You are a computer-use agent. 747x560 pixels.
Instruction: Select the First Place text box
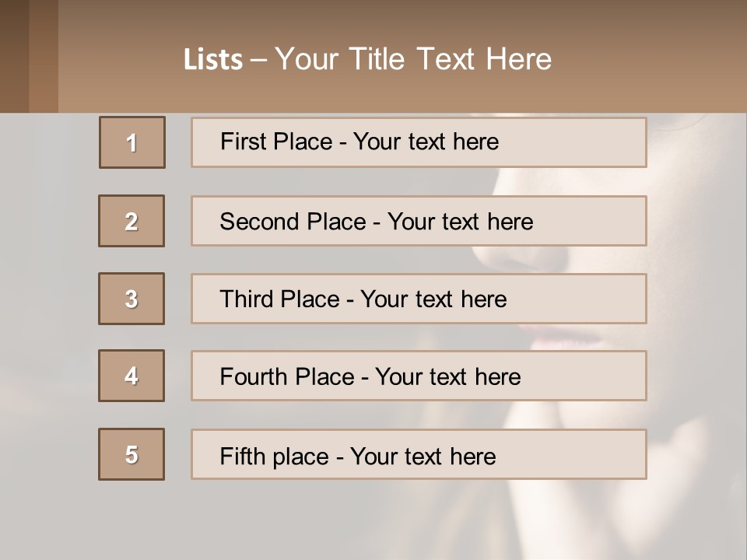[419, 142]
